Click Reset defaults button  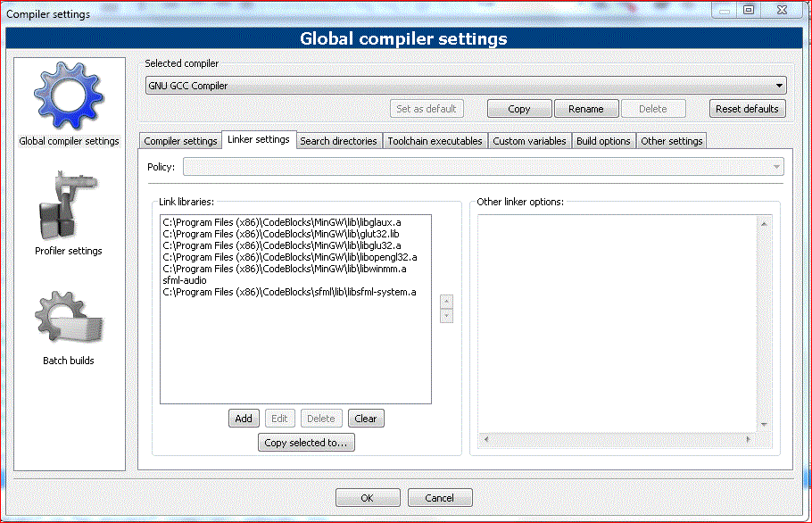click(x=747, y=109)
